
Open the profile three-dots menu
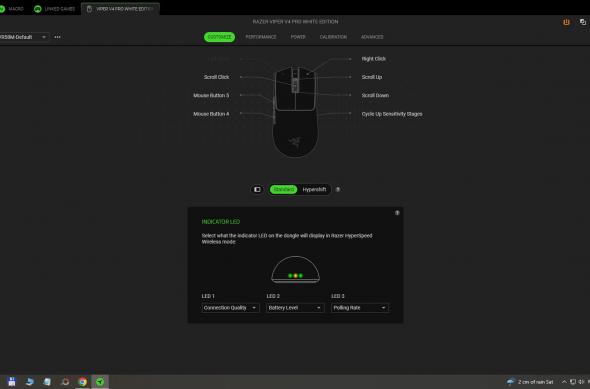coord(57,37)
